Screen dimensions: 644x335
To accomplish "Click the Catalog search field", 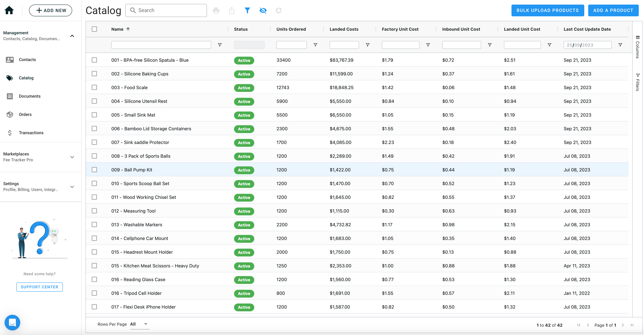I will [166, 10].
